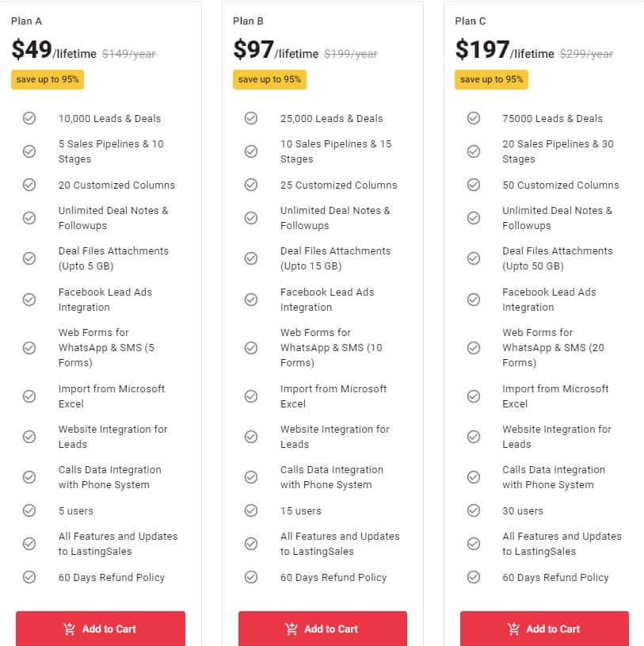Click the cart icon inside Plan C's Add to Cart

point(512,629)
